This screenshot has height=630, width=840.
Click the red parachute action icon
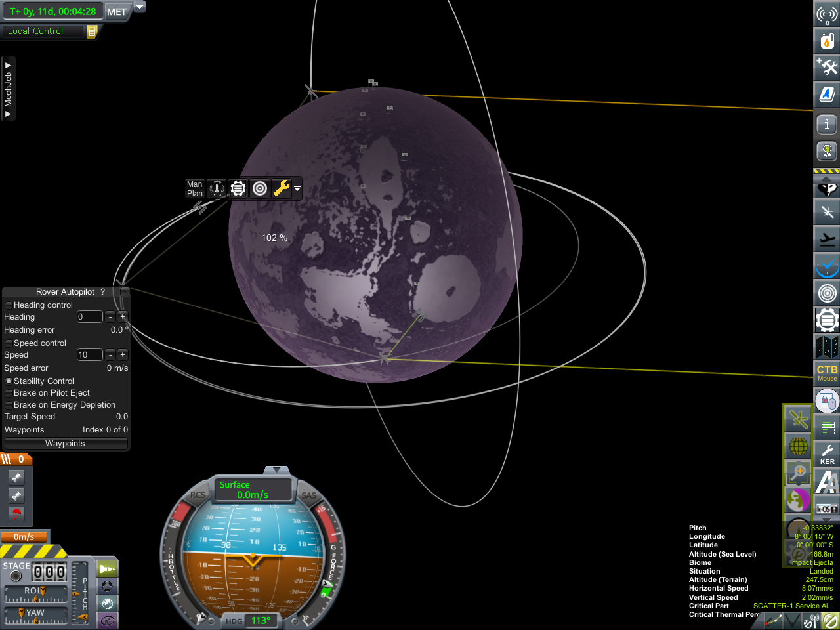(16, 514)
